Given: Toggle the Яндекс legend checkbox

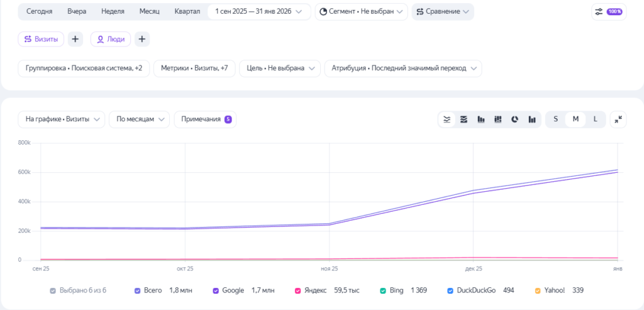Looking at the screenshot, I should click(297, 291).
